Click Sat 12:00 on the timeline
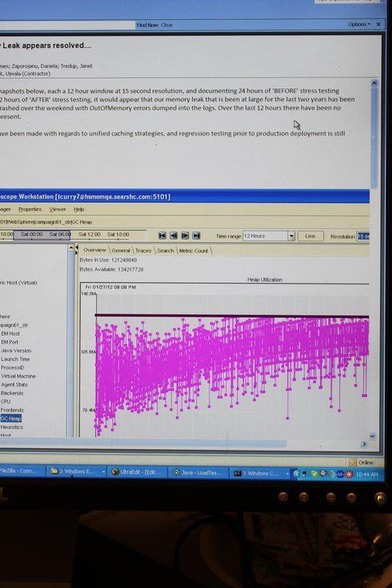Image resolution: width=392 pixels, height=588 pixels. [89, 234]
